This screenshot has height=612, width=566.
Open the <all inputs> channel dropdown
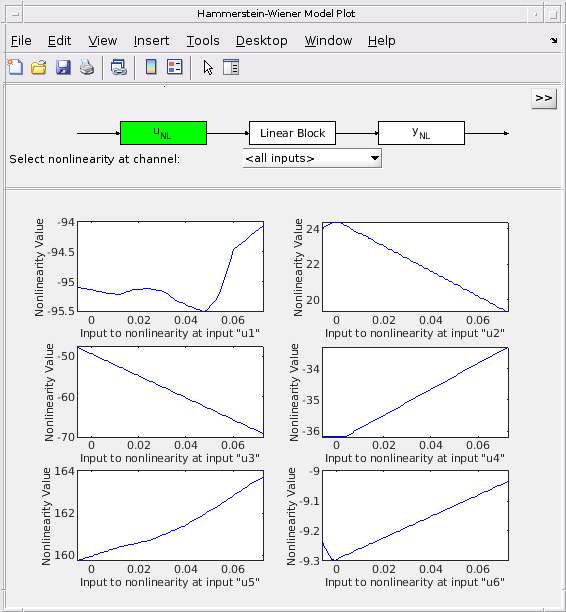pos(312,158)
